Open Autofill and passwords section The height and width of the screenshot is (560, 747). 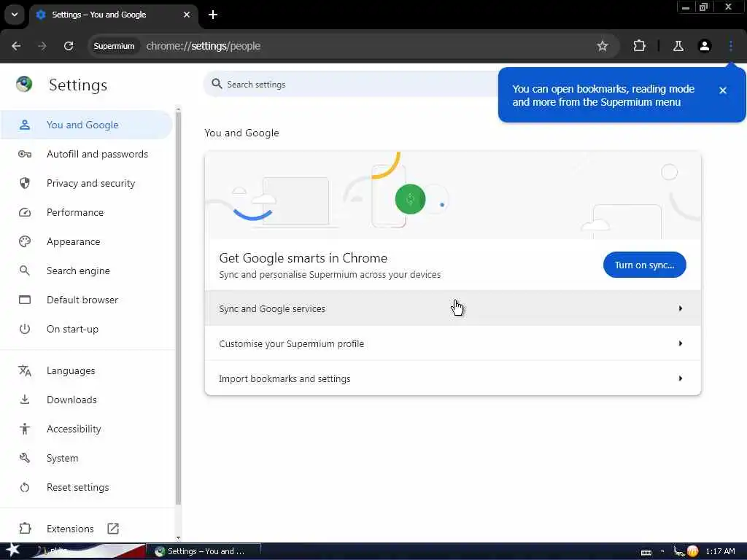pyautogui.click(x=87, y=154)
